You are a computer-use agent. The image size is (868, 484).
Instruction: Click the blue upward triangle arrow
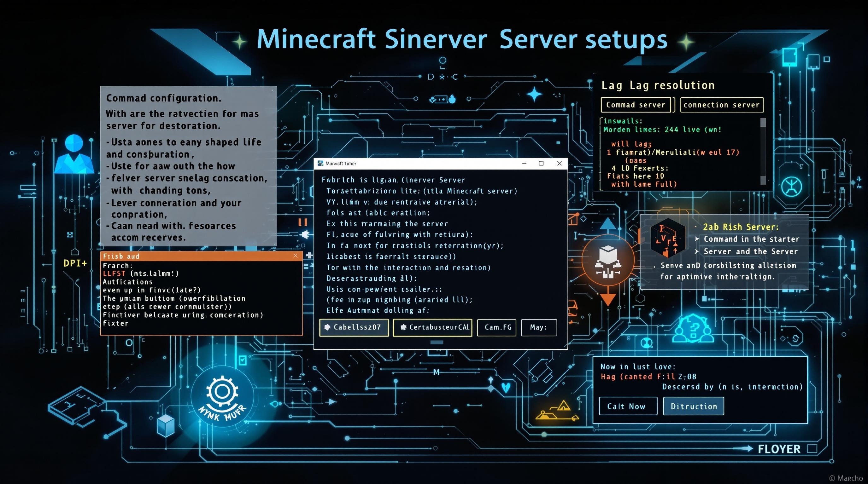[607, 224]
